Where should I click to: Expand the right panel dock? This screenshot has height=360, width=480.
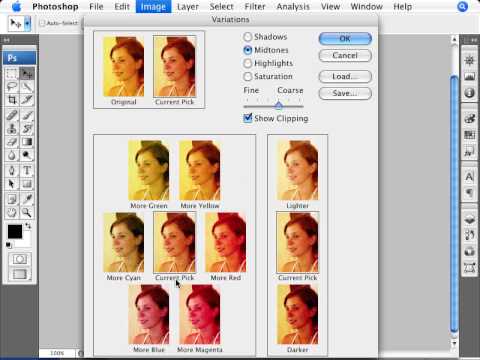point(473,40)
